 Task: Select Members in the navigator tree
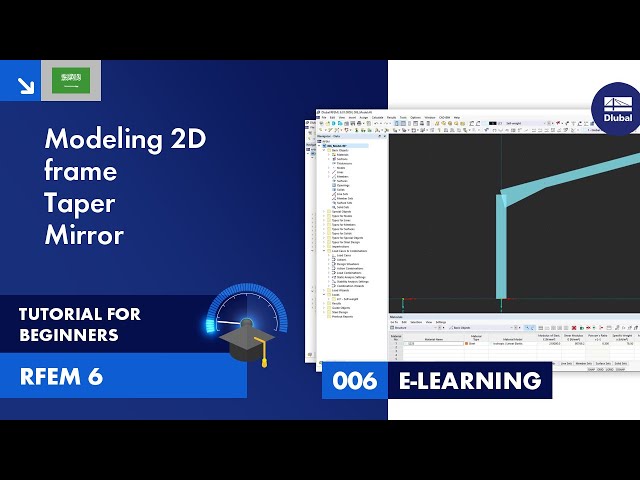click(343, 177)
